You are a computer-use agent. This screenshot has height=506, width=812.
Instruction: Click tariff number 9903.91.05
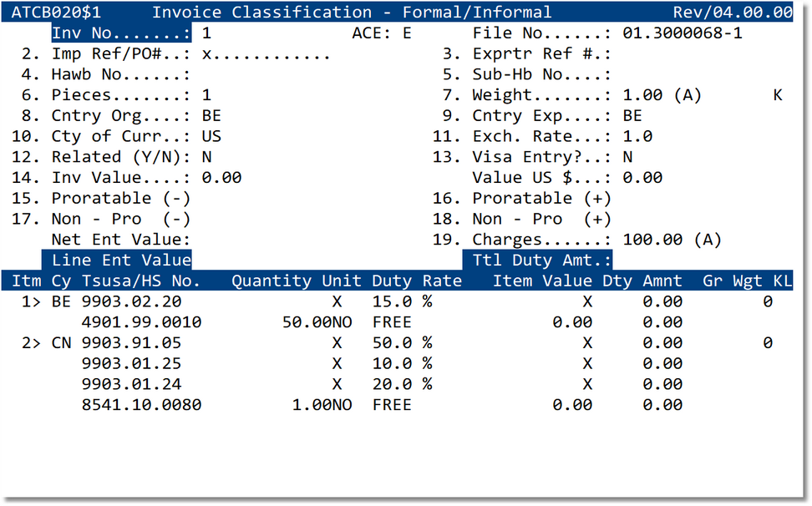point(131,343)
